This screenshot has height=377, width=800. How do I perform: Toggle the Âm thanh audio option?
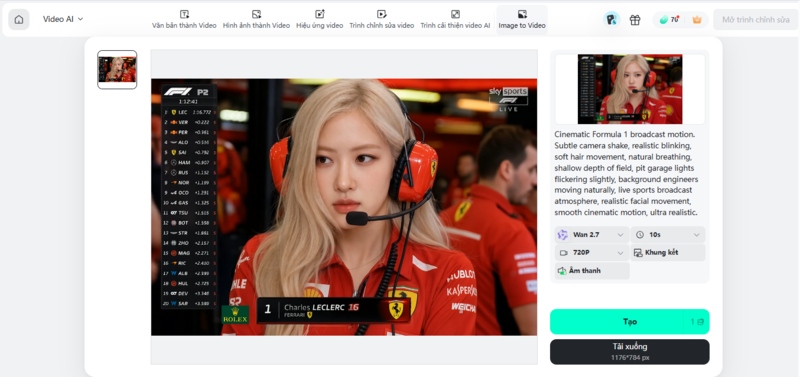[x=592, y=270]
